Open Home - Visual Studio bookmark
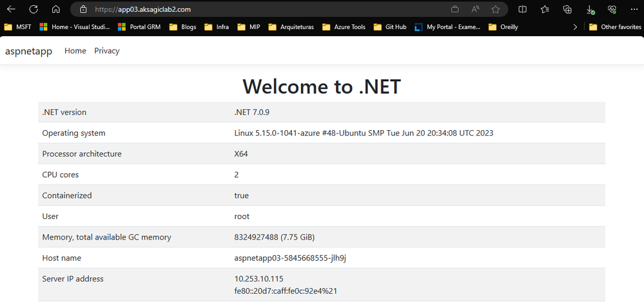Screen dimensions: 644x306 coord(74,27)
